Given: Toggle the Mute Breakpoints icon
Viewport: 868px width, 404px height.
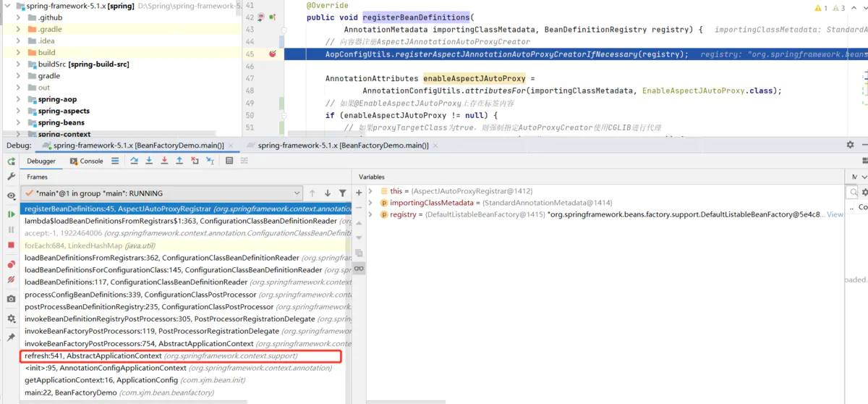Looking at the screenshot, I should click(11, 279).
